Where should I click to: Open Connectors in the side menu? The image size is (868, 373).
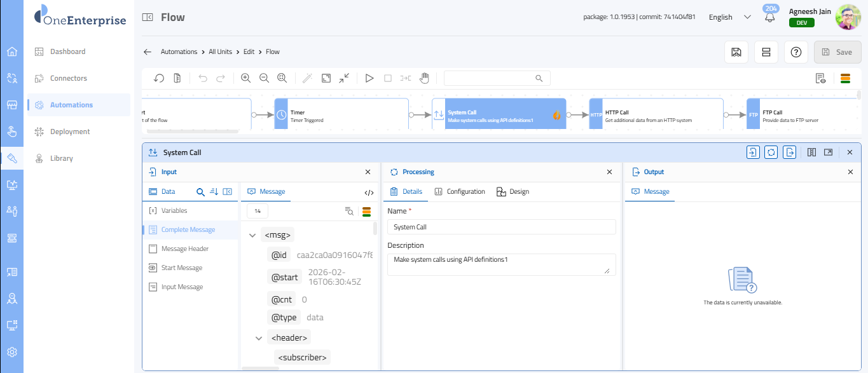(69, 78)
